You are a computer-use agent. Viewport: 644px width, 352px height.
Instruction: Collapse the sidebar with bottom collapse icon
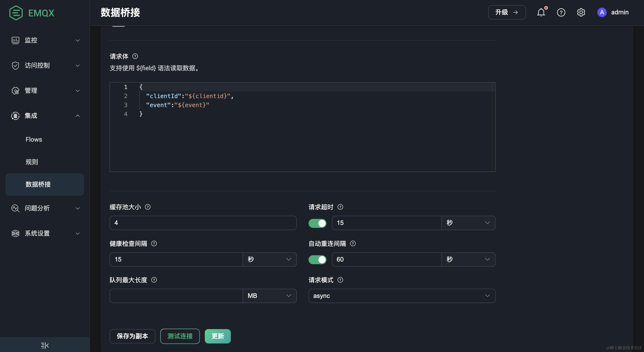(45, 345)
